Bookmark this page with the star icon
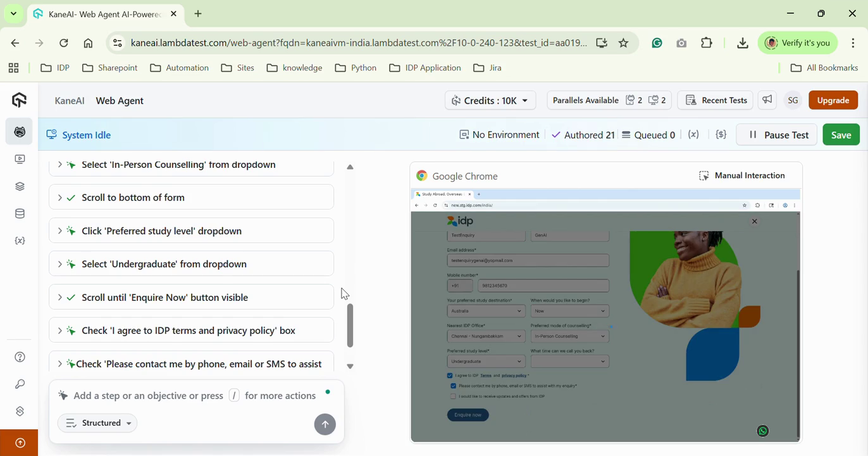868x456 pixels. click(x=624, y=43)
